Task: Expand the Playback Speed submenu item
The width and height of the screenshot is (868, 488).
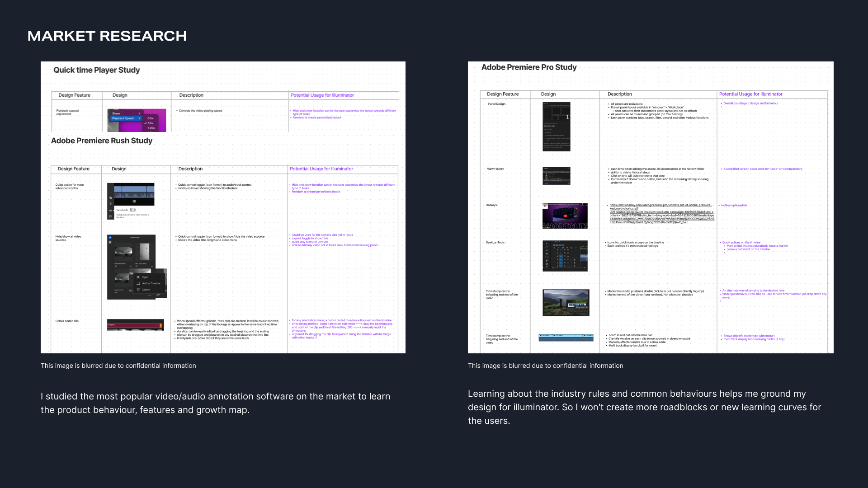Action: tap(123, 118)
